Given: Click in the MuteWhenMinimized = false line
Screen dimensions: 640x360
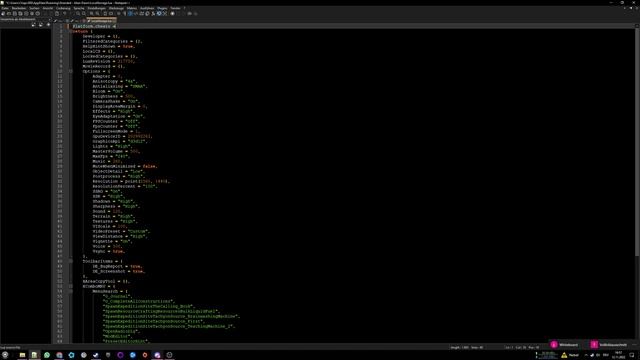Looking at the screenshot, I should 125,166.
